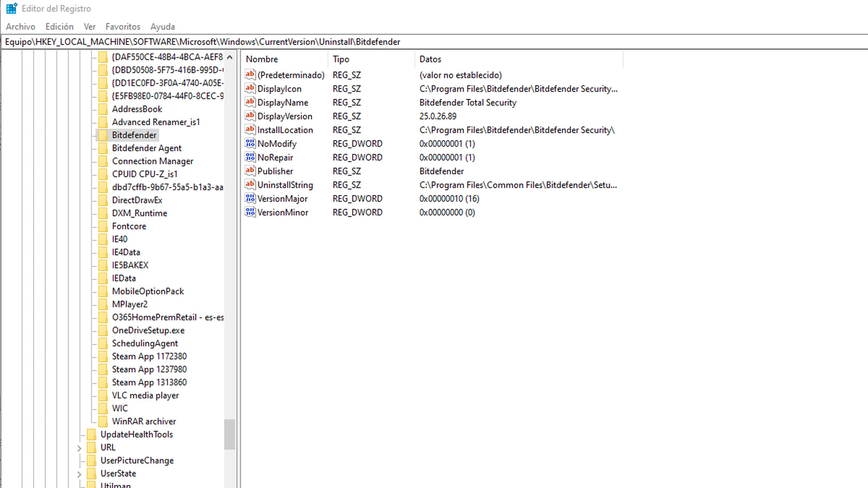Click the Bitdefender Agent folder icon
The height and width of the screenshot is (488, 868).
coord(103,148)
